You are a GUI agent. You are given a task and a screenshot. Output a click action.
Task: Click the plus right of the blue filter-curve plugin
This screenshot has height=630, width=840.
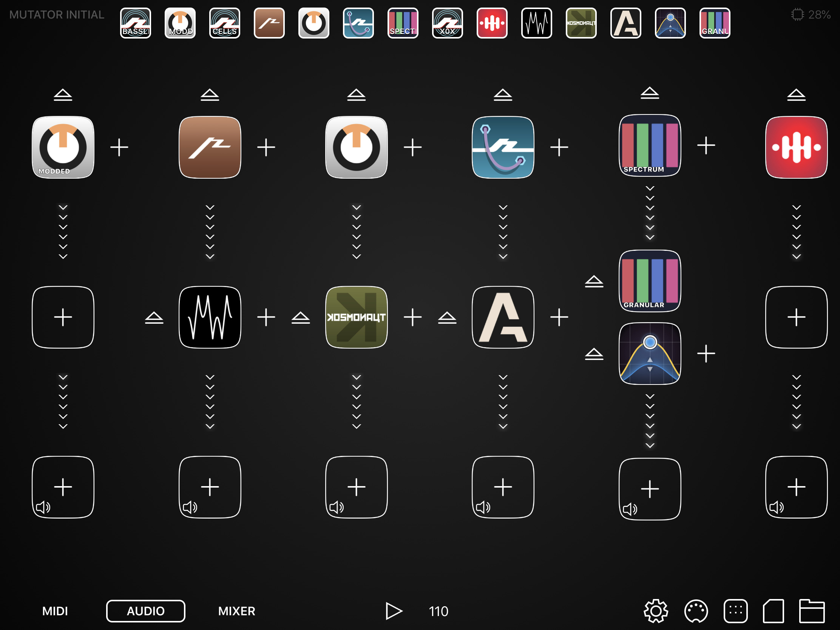(706, 354)
